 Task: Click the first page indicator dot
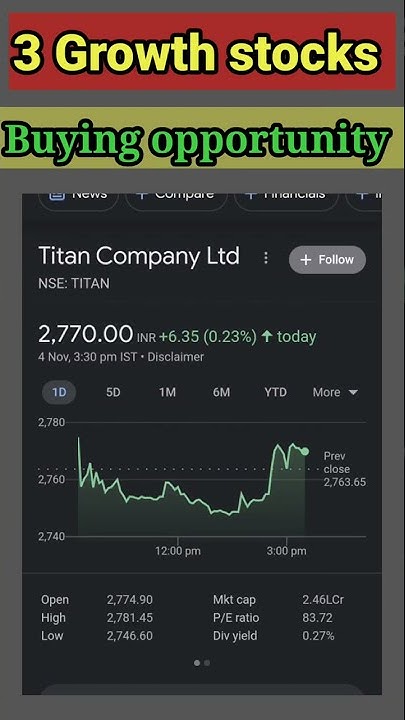pyautogui.click(x=197, y=663)
